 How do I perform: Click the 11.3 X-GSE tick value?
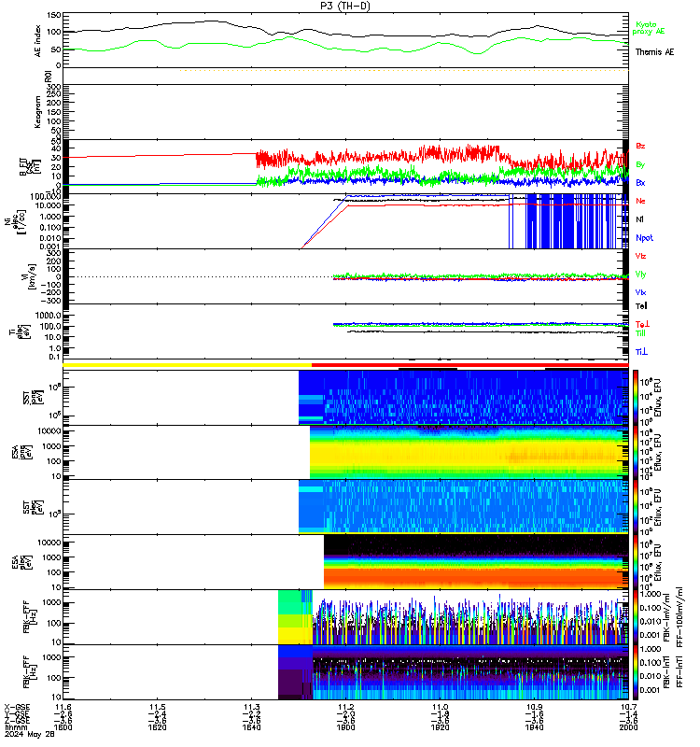[x=252, y=707]
